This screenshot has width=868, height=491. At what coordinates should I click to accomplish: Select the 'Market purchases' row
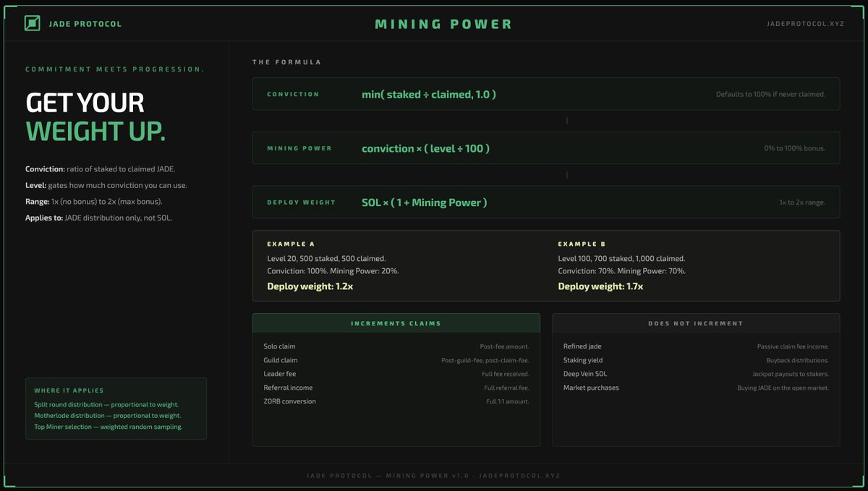(x=696, y=388)
